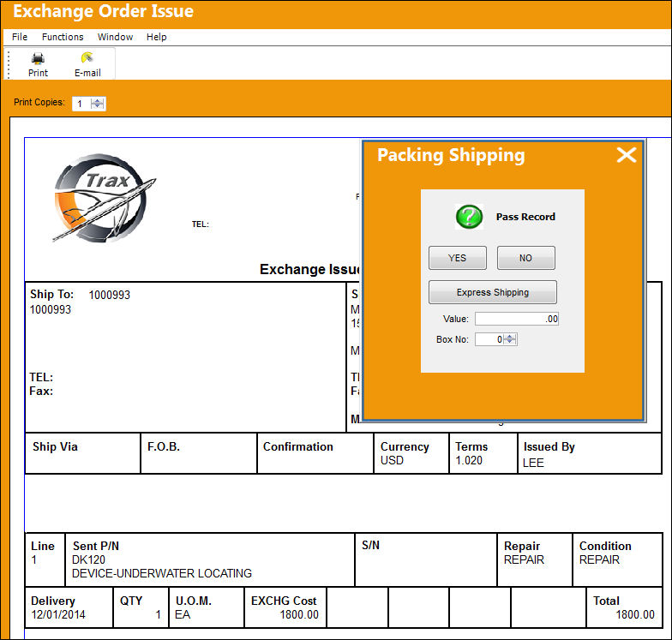The width and height of the screenshot is (672, 640).
Task: Click the green Pass Record question icon
Action: [470, 217]
